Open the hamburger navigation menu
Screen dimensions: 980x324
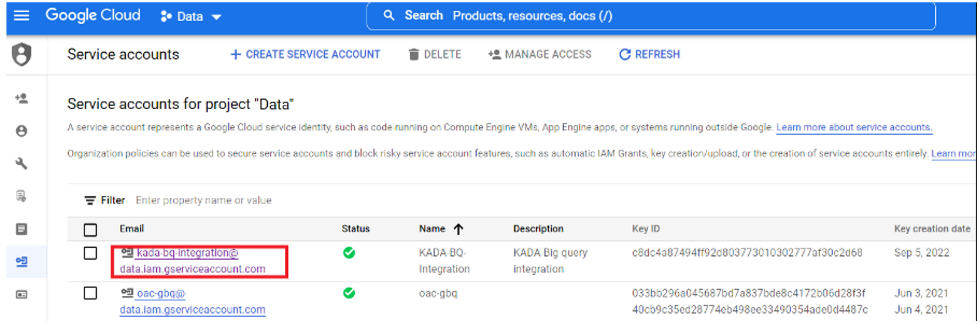21,15
